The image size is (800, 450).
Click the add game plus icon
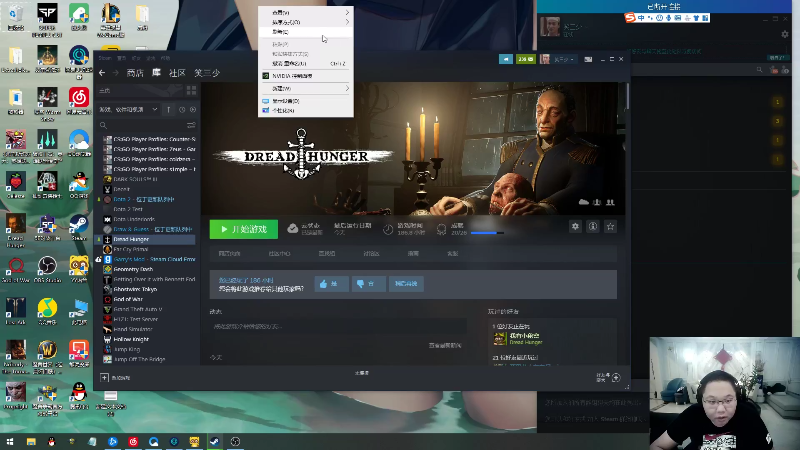click(104, 378)
